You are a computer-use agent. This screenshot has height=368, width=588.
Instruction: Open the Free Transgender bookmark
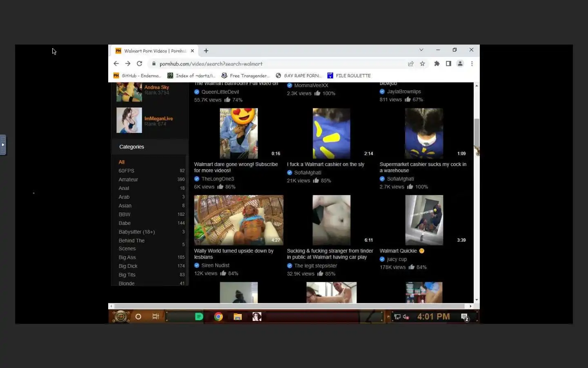point(245,76)
